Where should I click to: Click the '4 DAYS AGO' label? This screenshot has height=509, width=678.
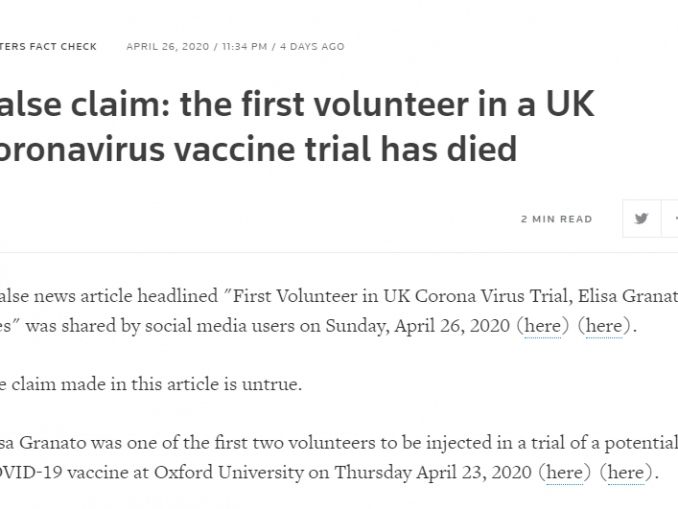click(x=312, y=46)
